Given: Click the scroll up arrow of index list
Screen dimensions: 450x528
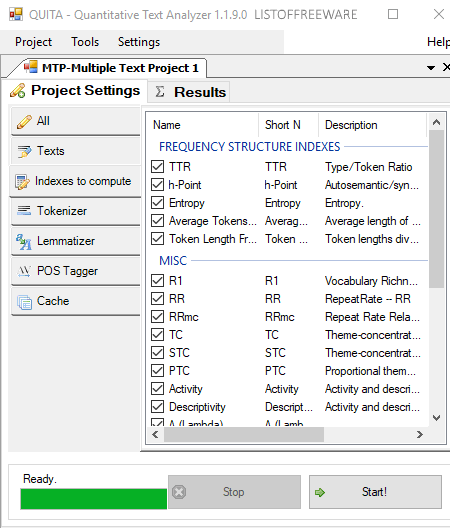Looking at the screenshot, I should coord(437,122).
